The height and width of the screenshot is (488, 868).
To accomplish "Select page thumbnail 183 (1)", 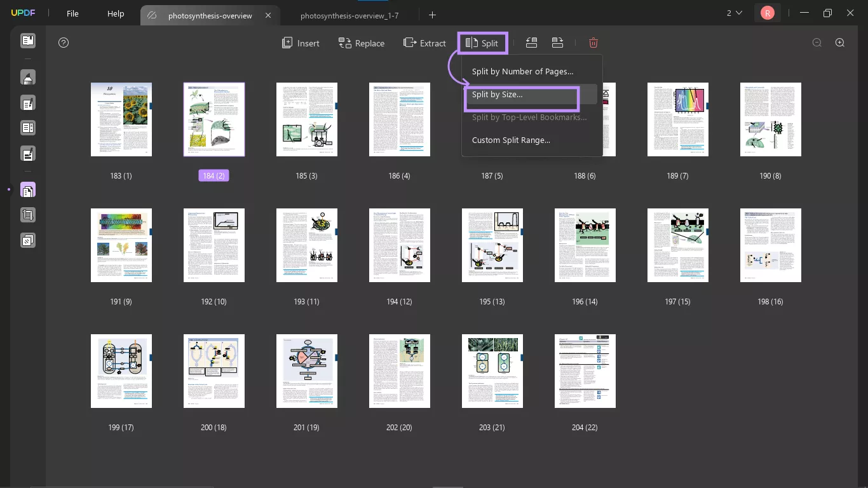I will [x=121, y=119].
